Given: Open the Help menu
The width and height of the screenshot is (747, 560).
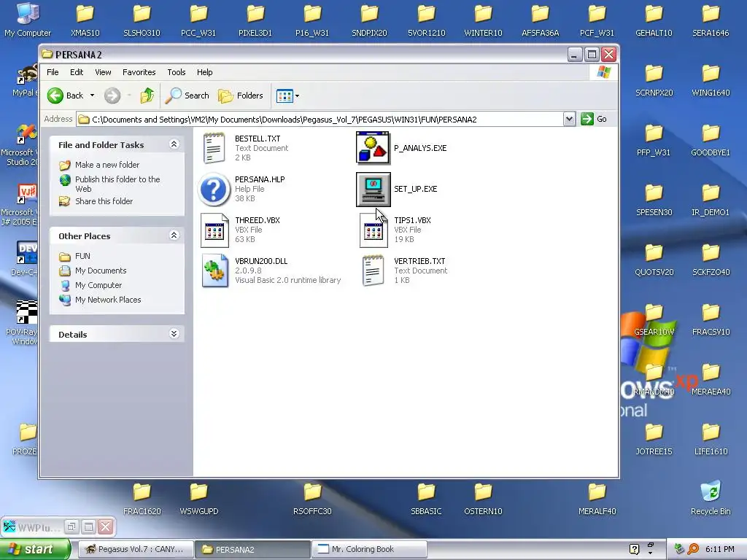Looking at the screenshot, I should click(x=204, y=72).
